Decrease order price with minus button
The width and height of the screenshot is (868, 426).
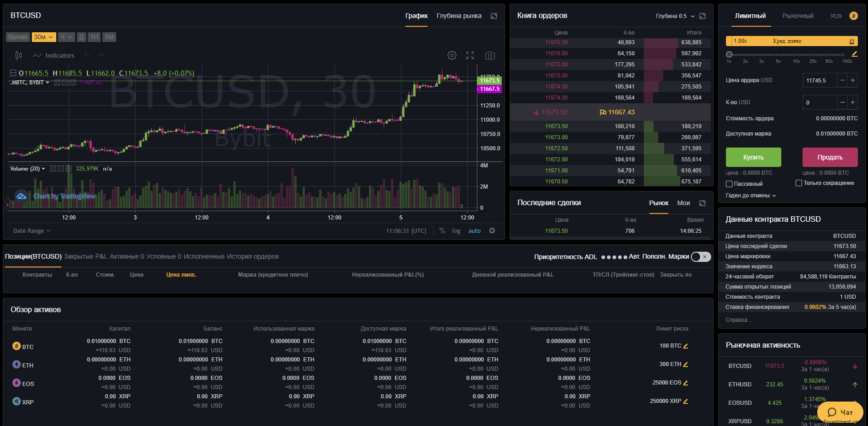pos(843,80)
